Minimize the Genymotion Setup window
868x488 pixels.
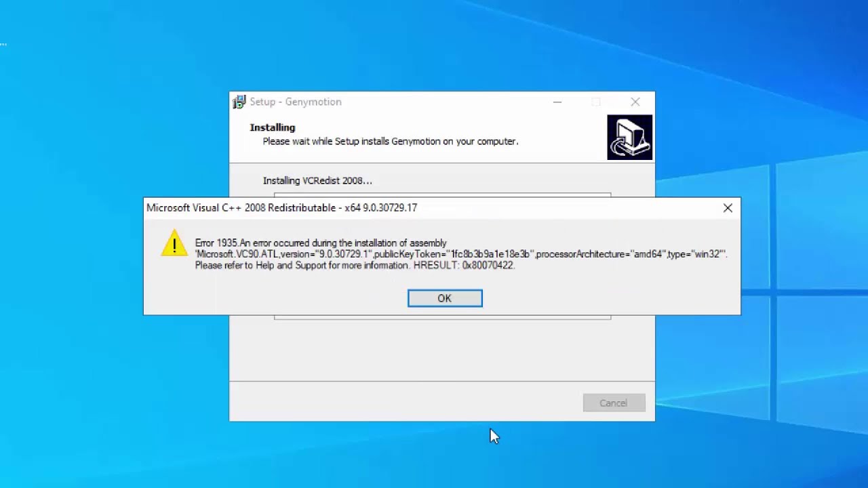pyautogui.click(x=557, y=102)
